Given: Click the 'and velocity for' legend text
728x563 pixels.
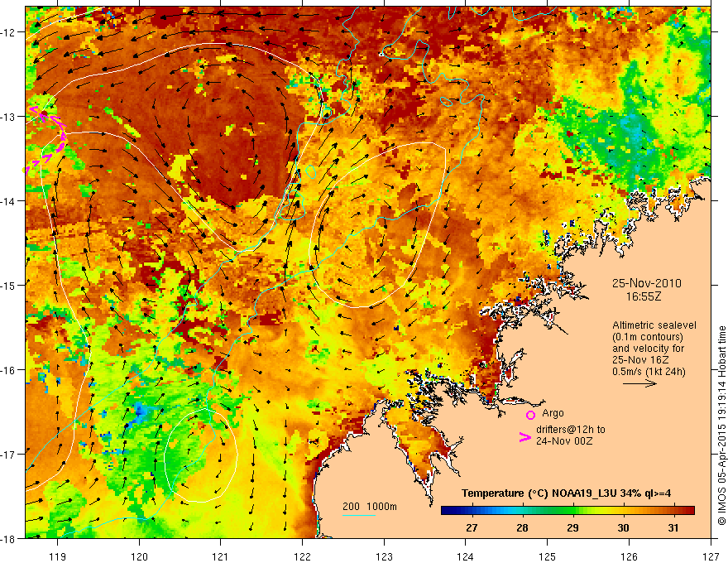Looking at the screenshot, I should [648, 349].
